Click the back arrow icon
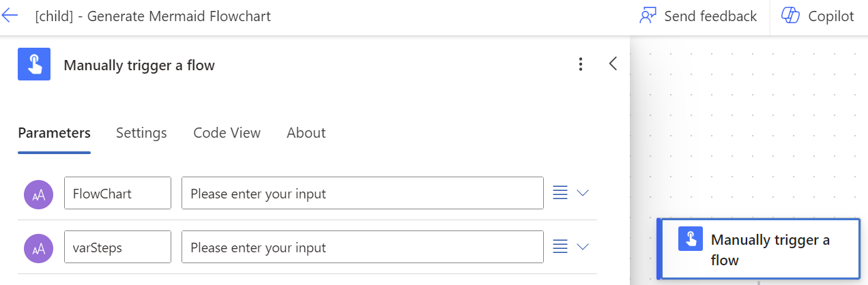868x285 pixels. tap(10, 16)
